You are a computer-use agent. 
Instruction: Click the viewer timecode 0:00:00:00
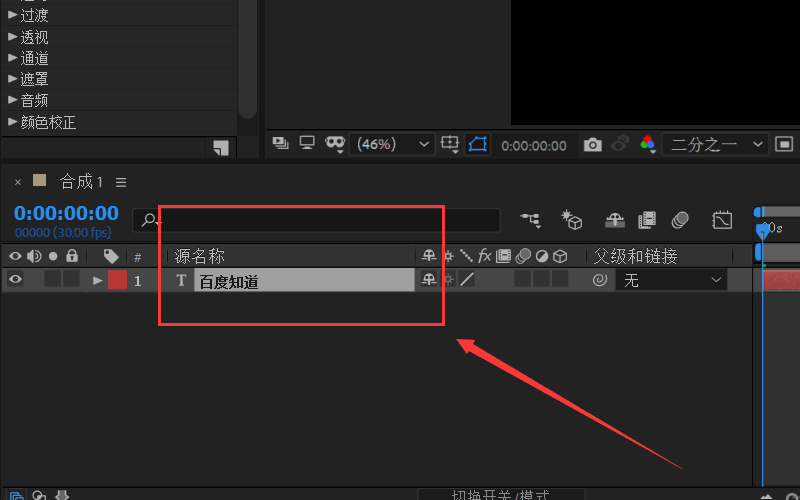click(534, 145)
